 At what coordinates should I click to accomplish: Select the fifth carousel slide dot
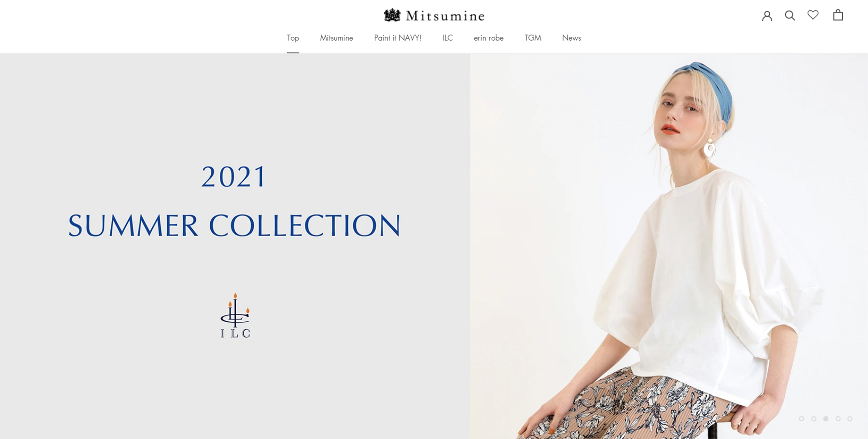(850, 419)
